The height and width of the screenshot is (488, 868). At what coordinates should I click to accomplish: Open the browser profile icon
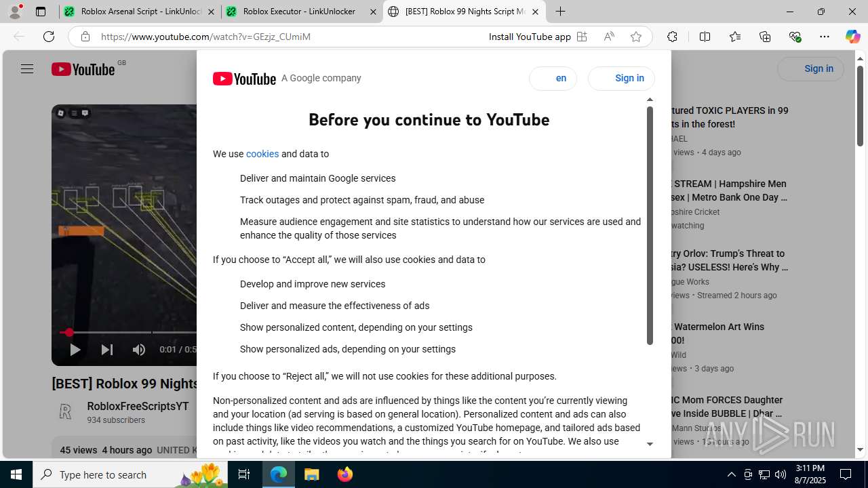(x=15, y=12)
